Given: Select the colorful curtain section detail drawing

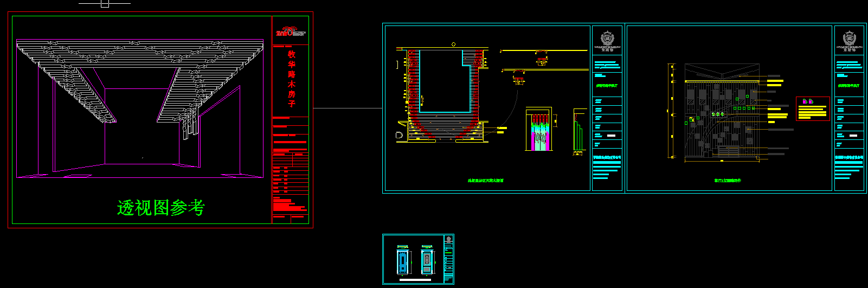Looking at the screenshot, I should click(538, 130).
